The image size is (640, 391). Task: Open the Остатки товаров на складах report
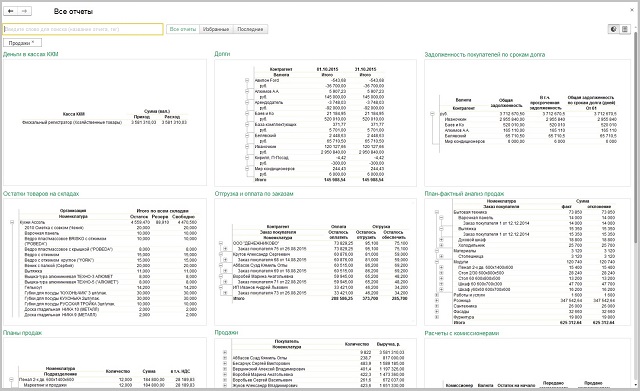tap(41, 193)
